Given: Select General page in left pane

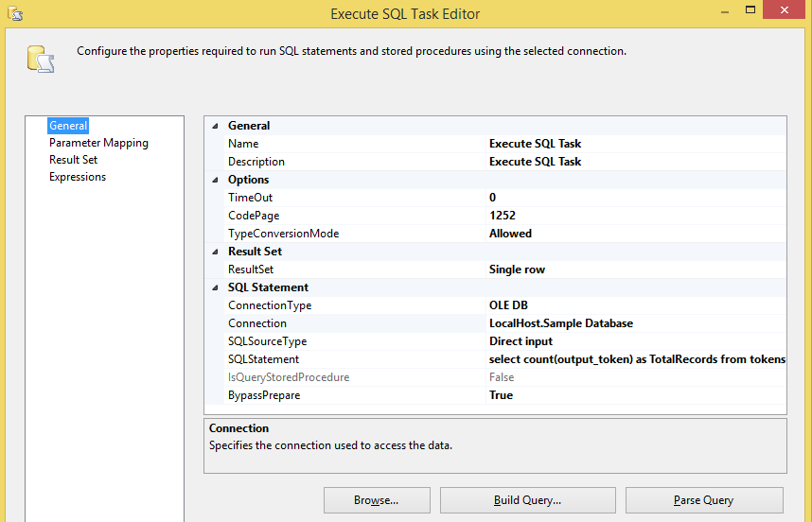Looking at the screenshot, I should [x=68, y=126].
